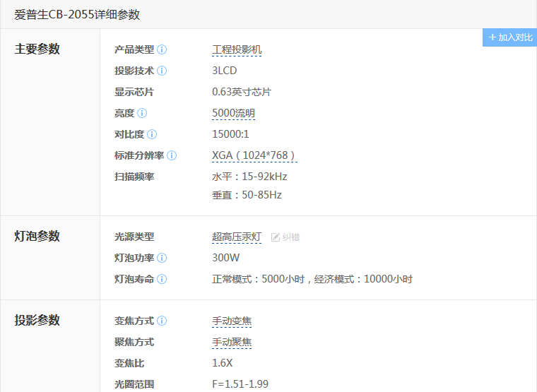Click info icon beside 亮度 label
This screenshot has width=537, height=392.
click(x=142, y=113)
